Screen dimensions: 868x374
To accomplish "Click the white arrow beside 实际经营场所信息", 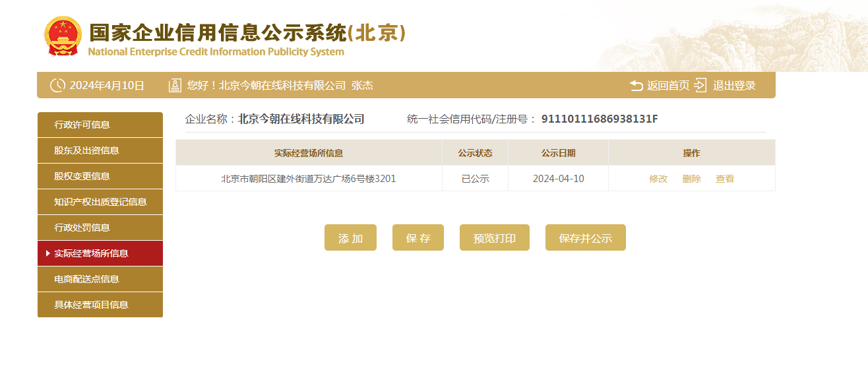I will pyautogui.click(x=48, y=253).
